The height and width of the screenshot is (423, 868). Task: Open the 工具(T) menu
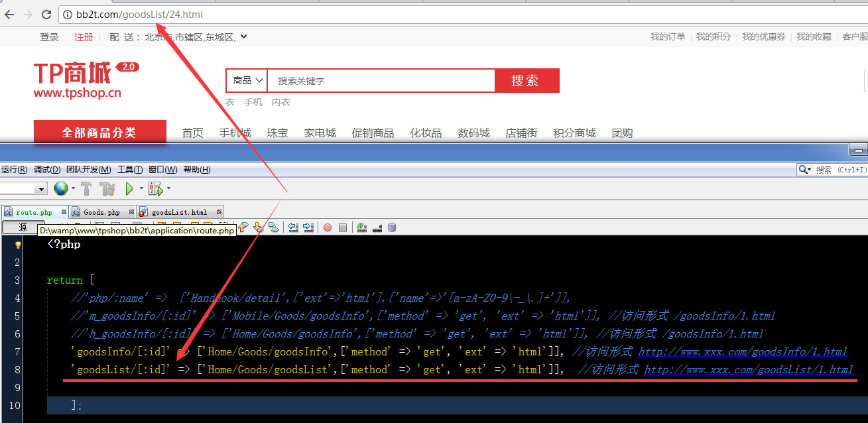pos(130,170)
